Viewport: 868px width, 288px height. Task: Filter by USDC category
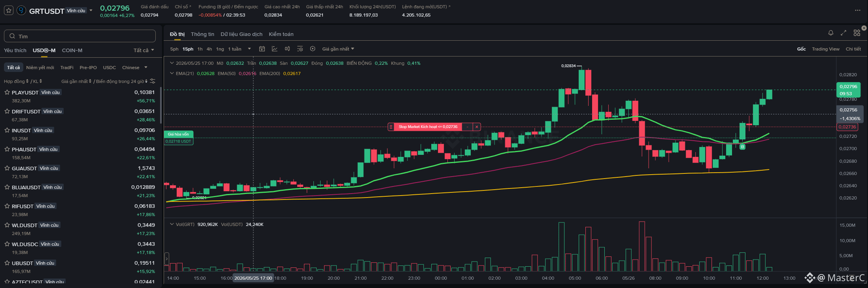click(109, 68)
